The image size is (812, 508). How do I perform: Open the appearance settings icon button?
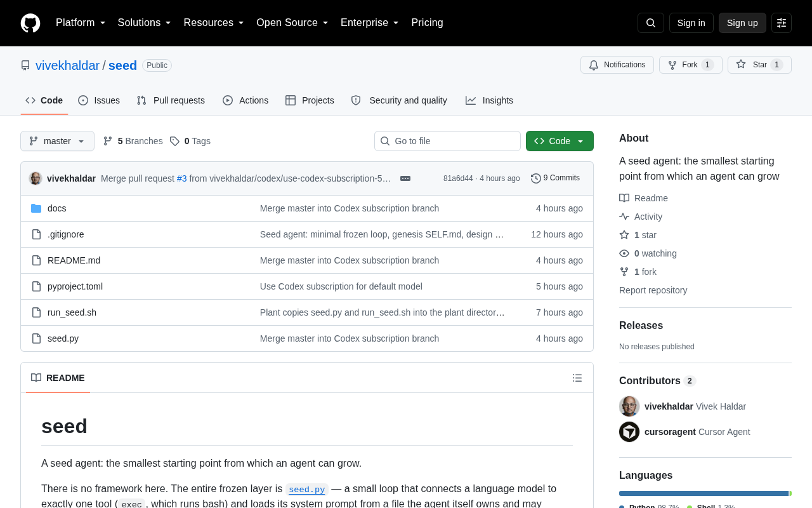[782, 23]
